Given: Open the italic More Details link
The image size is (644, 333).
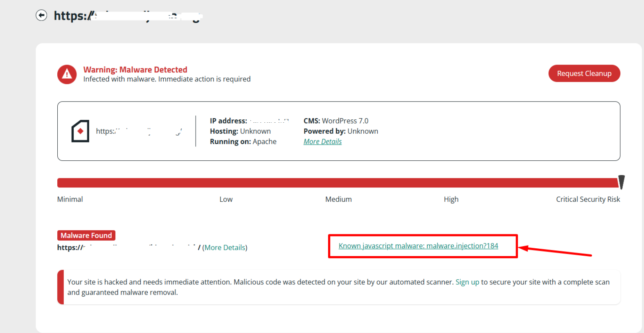Looking at the screenshot, I should point(322,142).
